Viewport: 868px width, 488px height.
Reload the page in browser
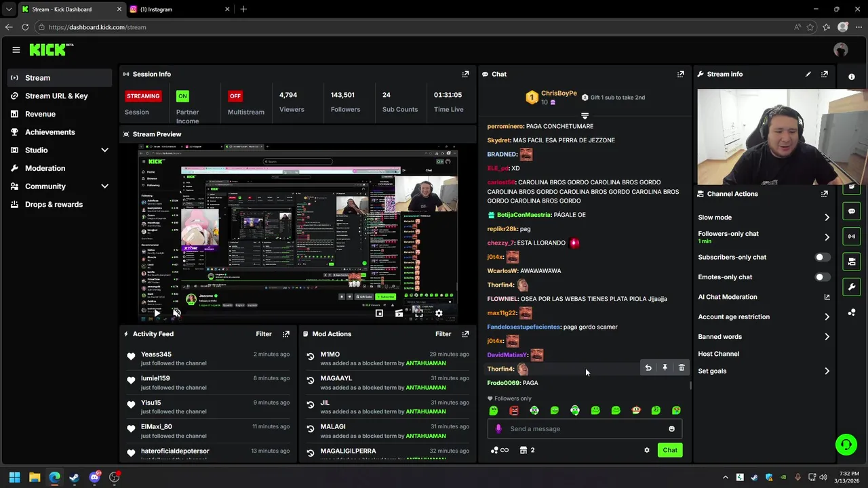click(25, 27)
